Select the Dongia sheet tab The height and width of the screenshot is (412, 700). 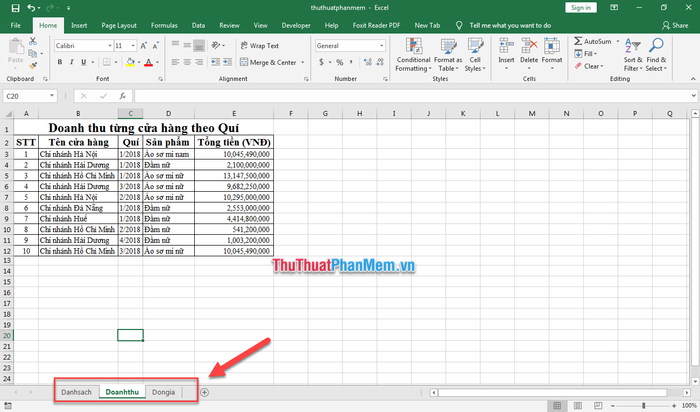pos(163,392)
